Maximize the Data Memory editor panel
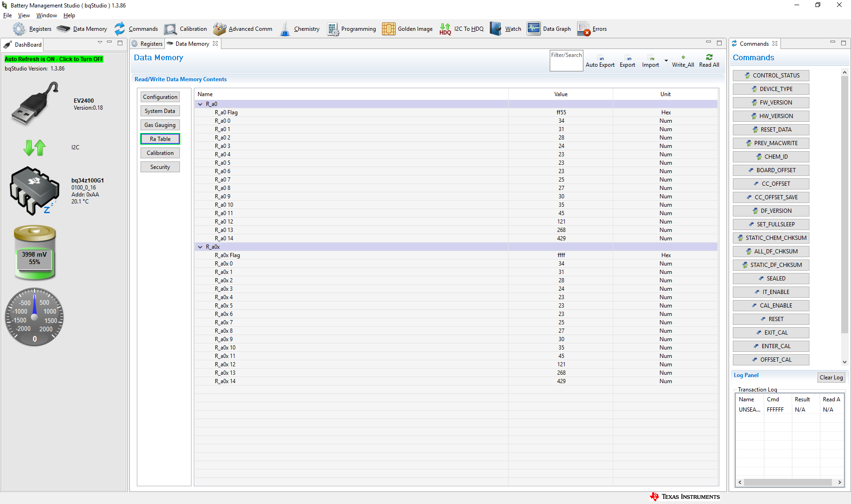 point(719,42)
